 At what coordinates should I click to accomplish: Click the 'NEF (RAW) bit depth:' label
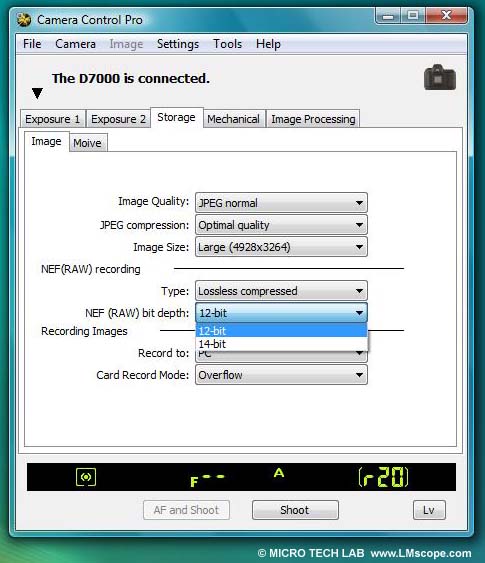137,313
